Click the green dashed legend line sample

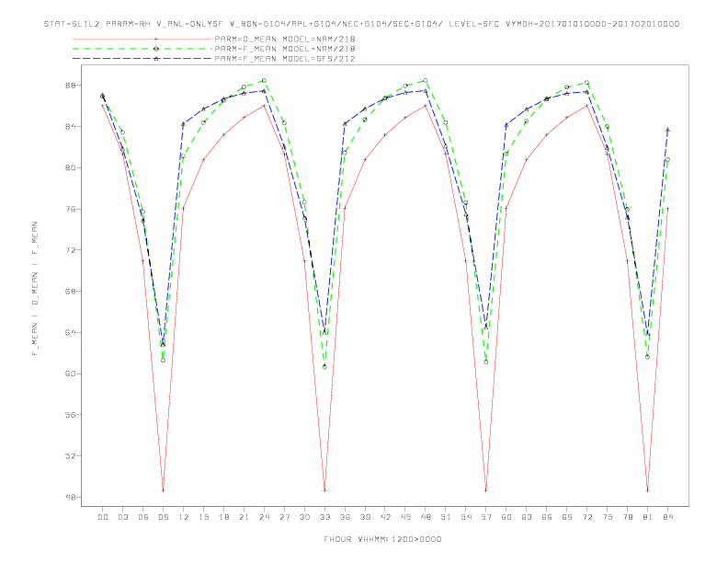142,49
